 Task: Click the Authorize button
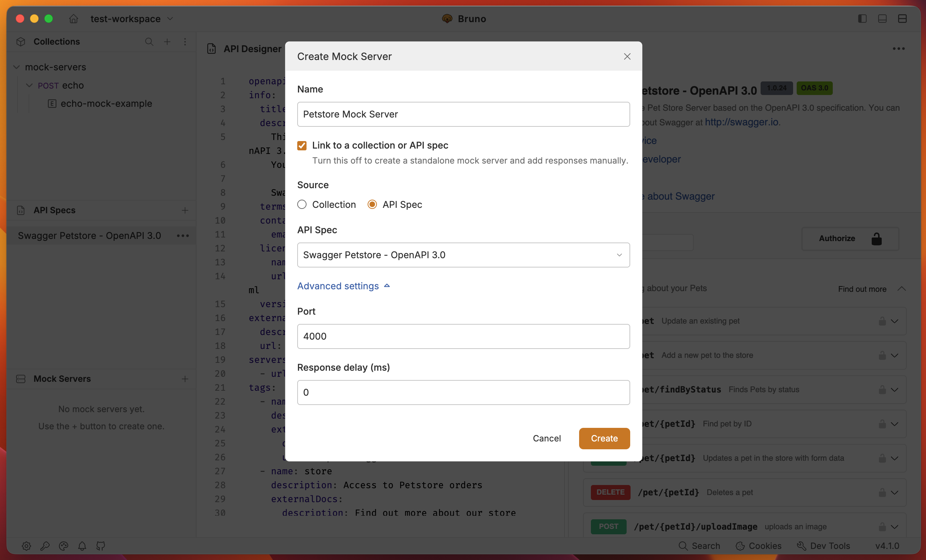point(850,239)
